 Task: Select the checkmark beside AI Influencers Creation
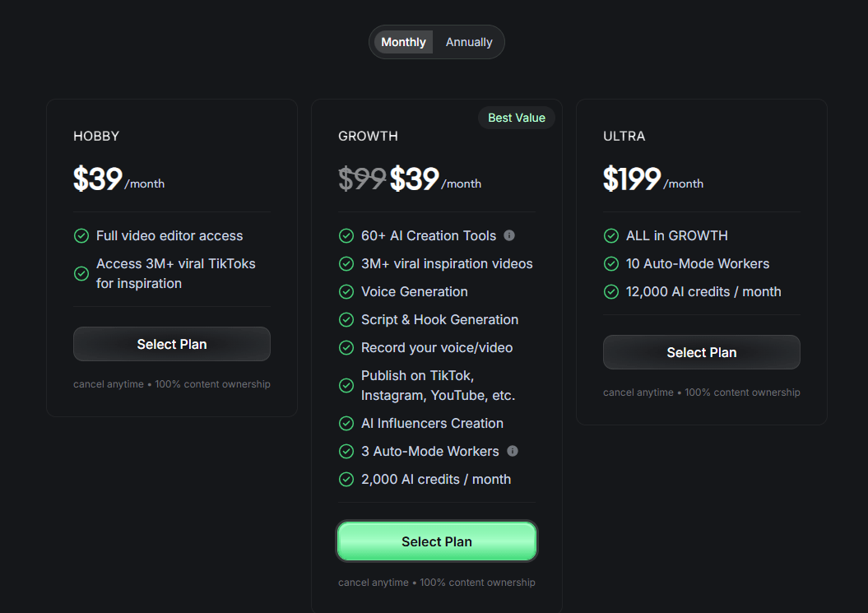pos(346,423)
